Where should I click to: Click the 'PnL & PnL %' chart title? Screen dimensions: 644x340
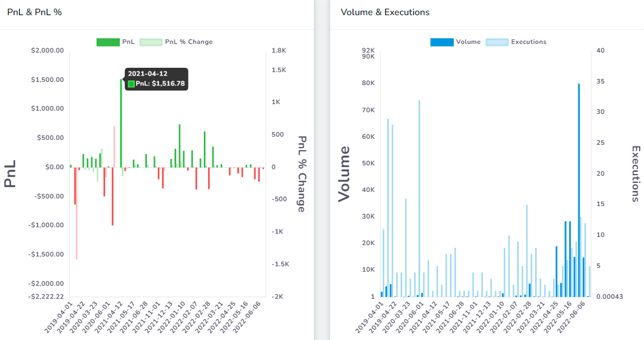click(x=35, y=12)
